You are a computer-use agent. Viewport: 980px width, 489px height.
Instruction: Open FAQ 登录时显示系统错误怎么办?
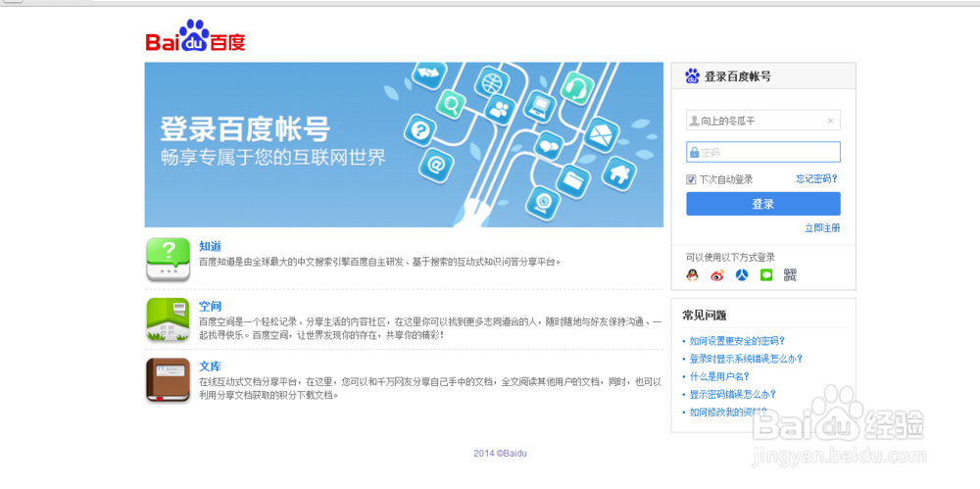tap(746, 359)
